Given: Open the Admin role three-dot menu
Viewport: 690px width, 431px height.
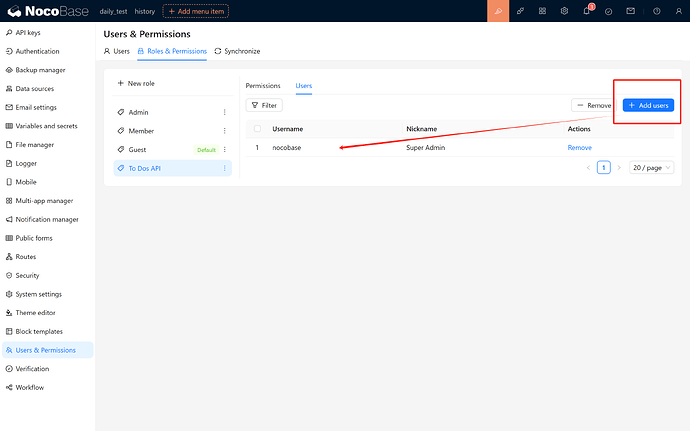Looking at the screenshot, I should tap(224, 112).
